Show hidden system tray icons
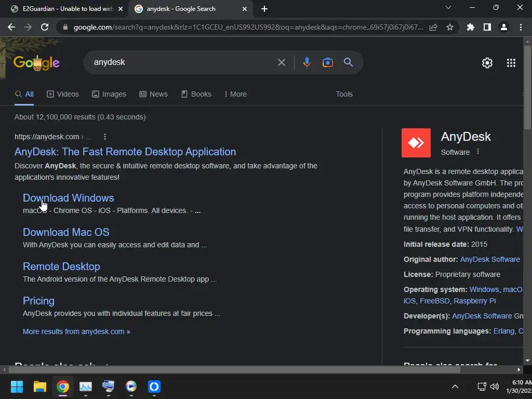532x399 pixels. click(x=455, y=387)
